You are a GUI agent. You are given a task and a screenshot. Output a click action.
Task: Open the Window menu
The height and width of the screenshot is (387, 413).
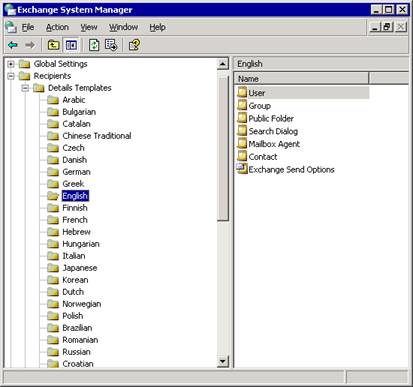point(123,27)
